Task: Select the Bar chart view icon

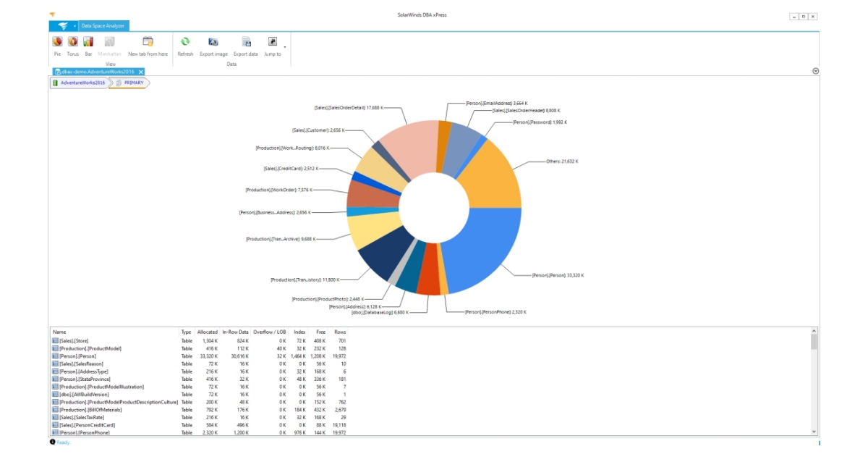Action: 88,41
